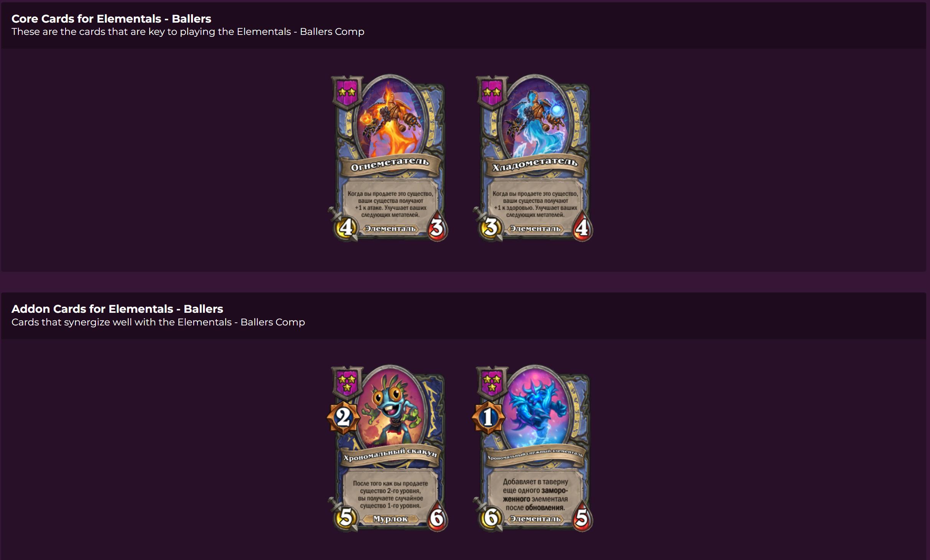The width and height of the screenshot is (930, 560).
Task: Click the Хладометатель card description text
Action: [535, 204]
